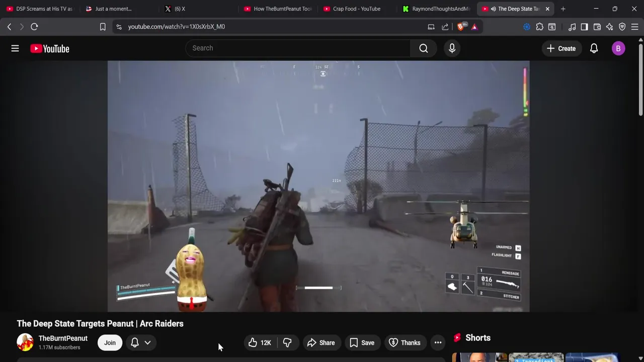Switch to the (6) X tab

coord(199,9)
